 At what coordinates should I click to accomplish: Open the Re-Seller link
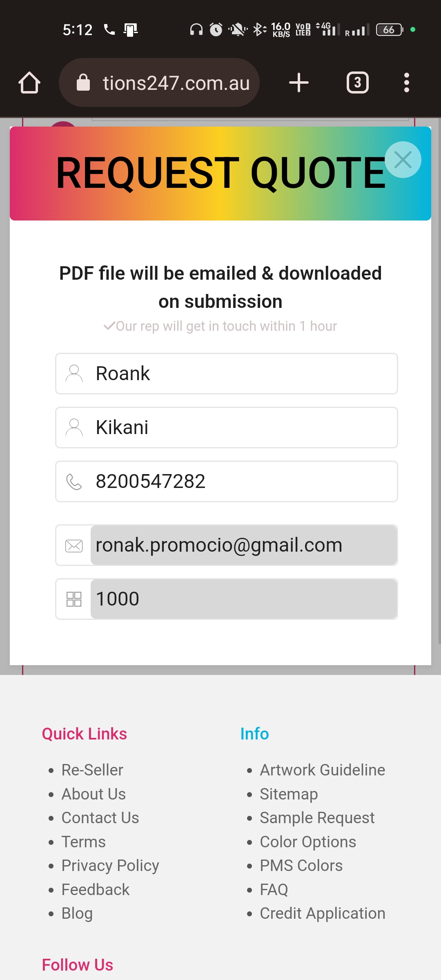[92, 770]
